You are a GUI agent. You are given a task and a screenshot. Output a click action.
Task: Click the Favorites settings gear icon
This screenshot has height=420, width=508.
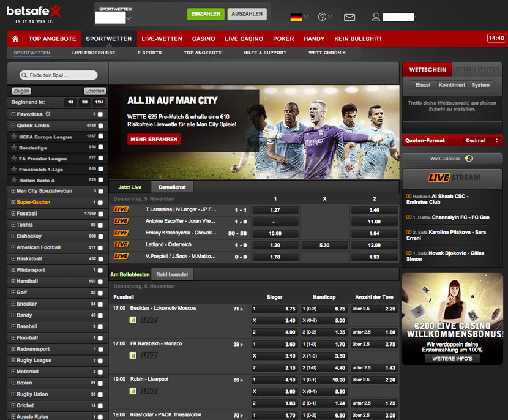(x=48, y=114)
